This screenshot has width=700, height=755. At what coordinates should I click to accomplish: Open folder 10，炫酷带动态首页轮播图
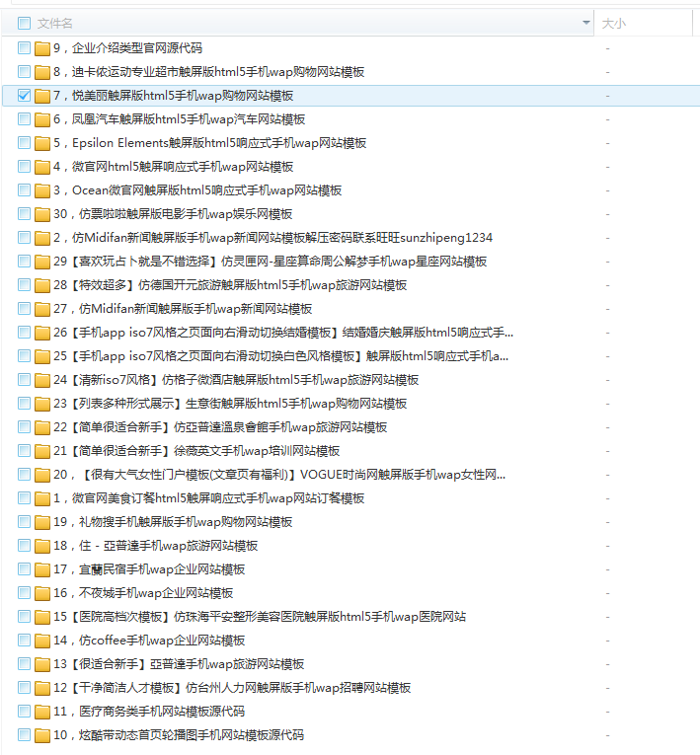pyautogui.click(x=179, y=735)
